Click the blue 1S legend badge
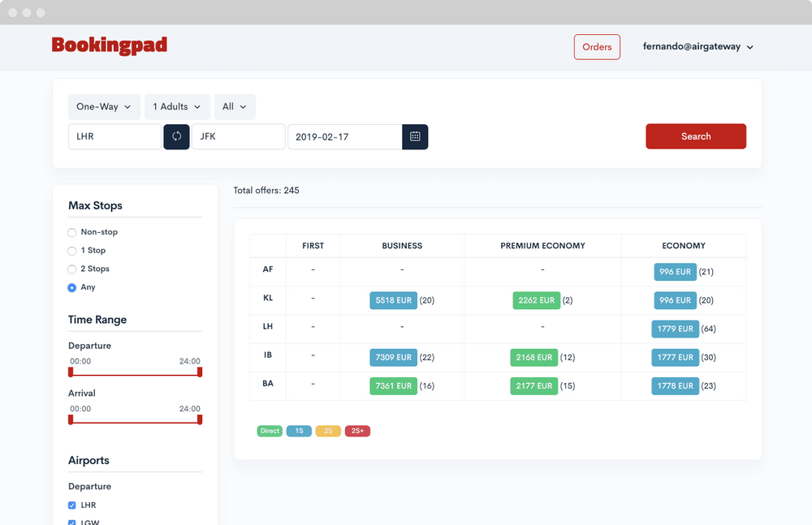The height and width of the screenshot is (525, 812). (x=299, y=431)
